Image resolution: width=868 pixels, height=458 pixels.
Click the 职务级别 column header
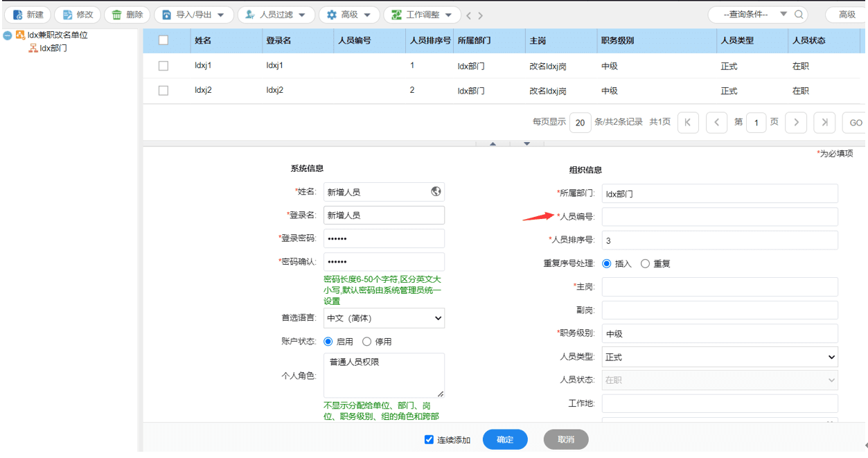tap(617, 41)
